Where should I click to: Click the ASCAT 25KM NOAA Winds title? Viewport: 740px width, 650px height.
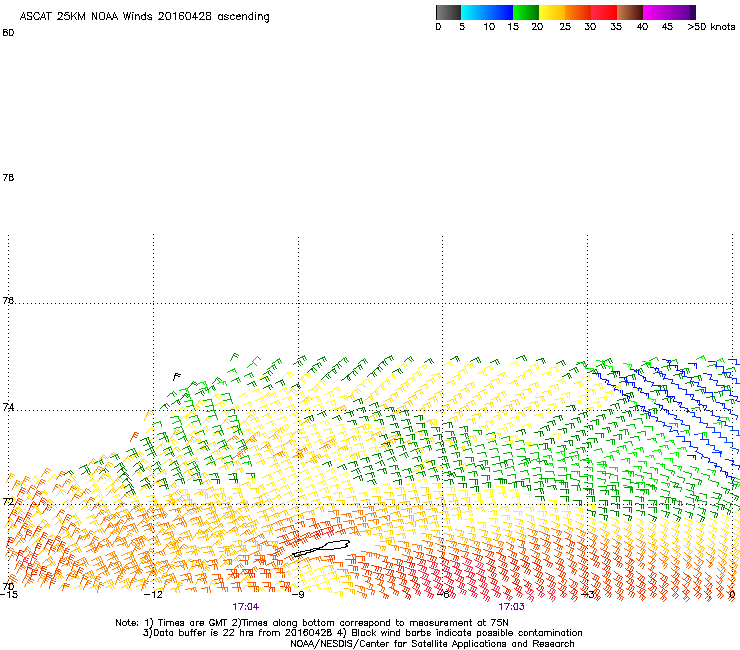[x=144, y=17]
